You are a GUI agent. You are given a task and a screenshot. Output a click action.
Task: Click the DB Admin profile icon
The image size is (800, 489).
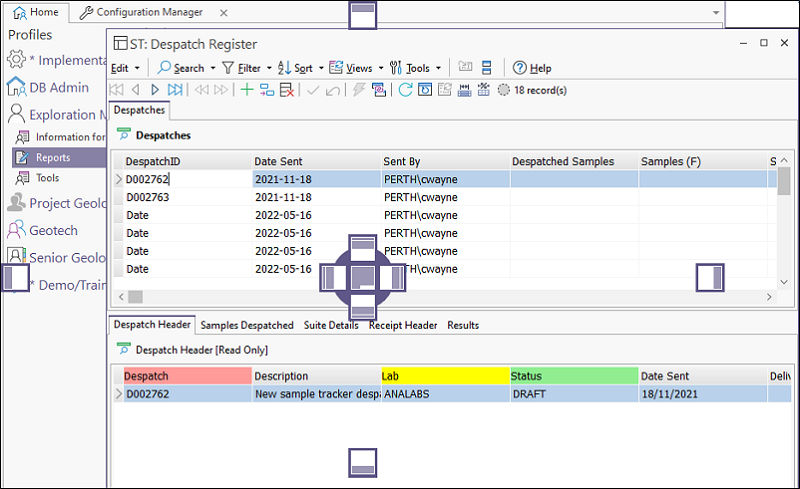coord(16,87)
